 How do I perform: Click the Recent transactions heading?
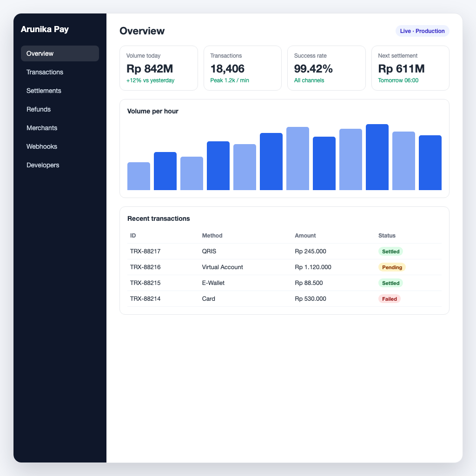(x=159, y=218)
